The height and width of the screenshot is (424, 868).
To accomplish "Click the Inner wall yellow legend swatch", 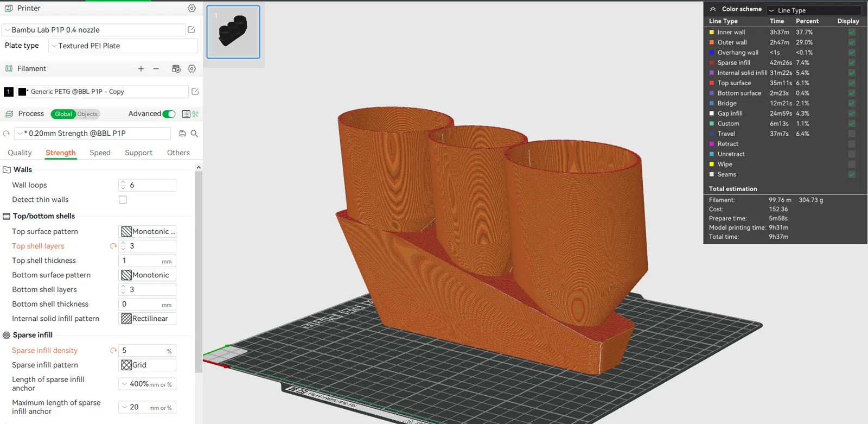I will tap(712, 33).
